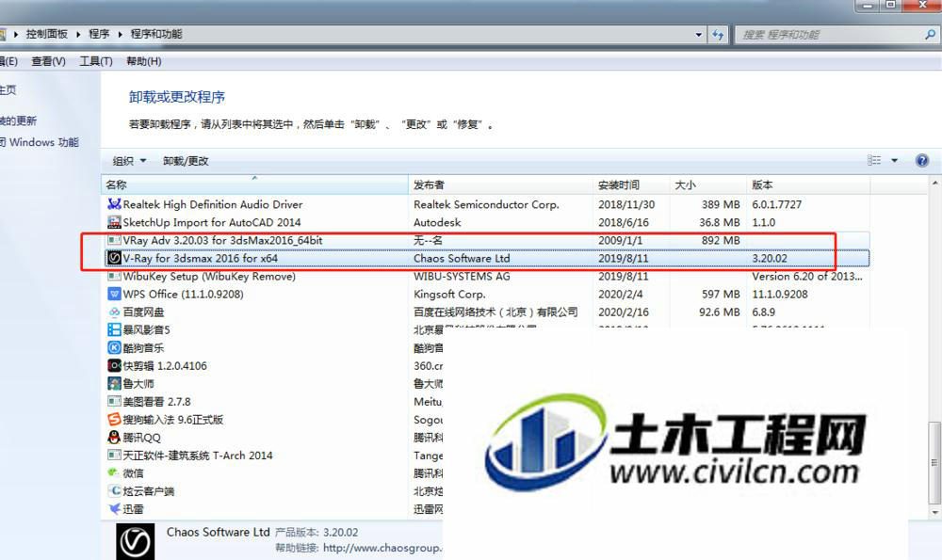Screen dimensions: 942x560
Task: Select WibuKey Setup (WibuKey Remove) entry
Action: [485, 276]
